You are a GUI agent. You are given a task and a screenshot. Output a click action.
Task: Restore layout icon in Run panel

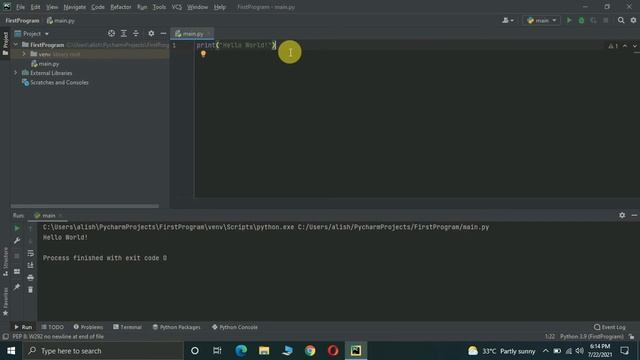(x=17, y=271)
